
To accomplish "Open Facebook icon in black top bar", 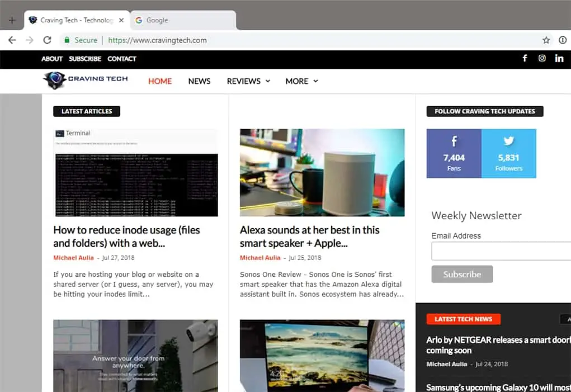I will 525,58.
